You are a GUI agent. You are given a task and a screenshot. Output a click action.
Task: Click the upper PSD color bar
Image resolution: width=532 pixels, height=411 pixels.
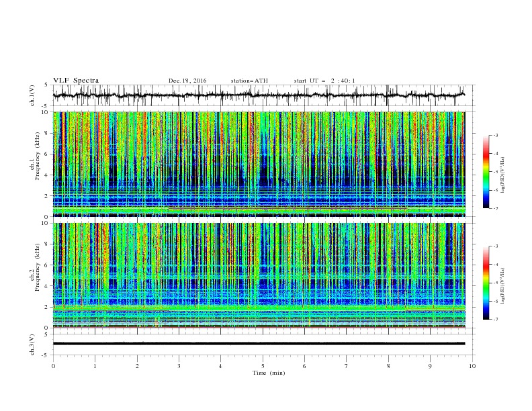[486, 172]
